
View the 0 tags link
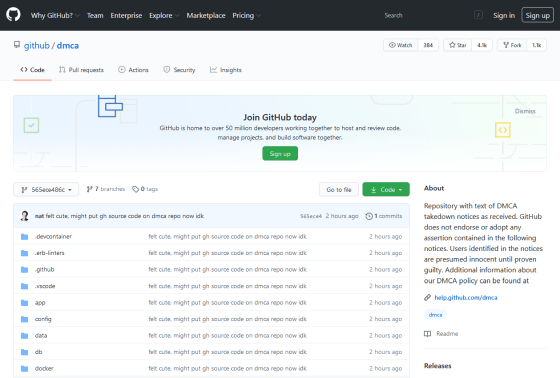145,189
